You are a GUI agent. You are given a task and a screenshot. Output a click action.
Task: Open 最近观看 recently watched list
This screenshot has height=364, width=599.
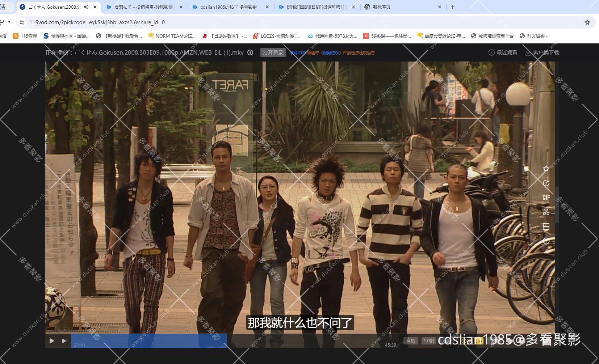pyautogui.click(x=503, y=52)
